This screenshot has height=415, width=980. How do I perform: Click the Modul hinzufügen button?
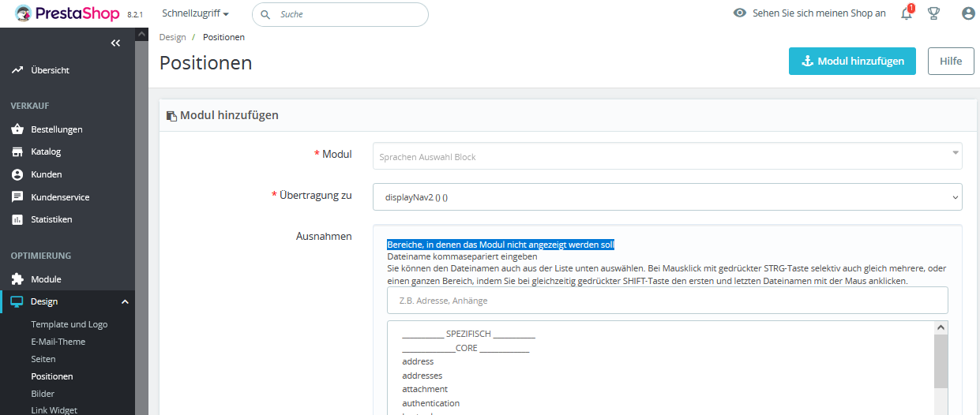click(x=852, y=61)
